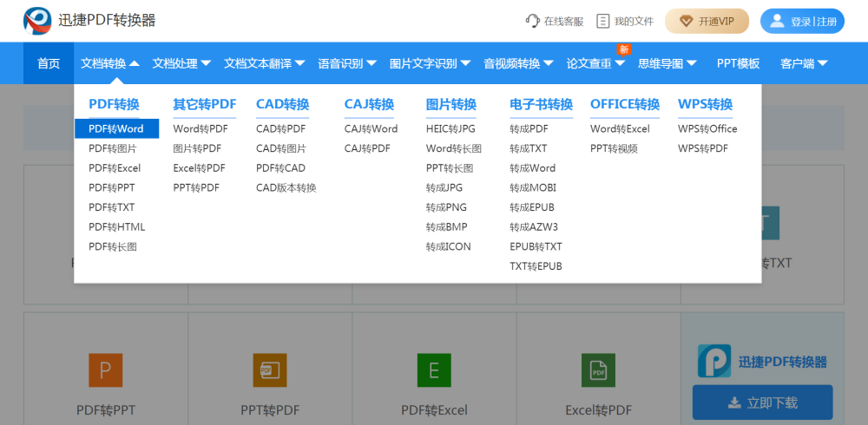
Task: Click the VIP diamond icon
Action: tap(686, 21)
